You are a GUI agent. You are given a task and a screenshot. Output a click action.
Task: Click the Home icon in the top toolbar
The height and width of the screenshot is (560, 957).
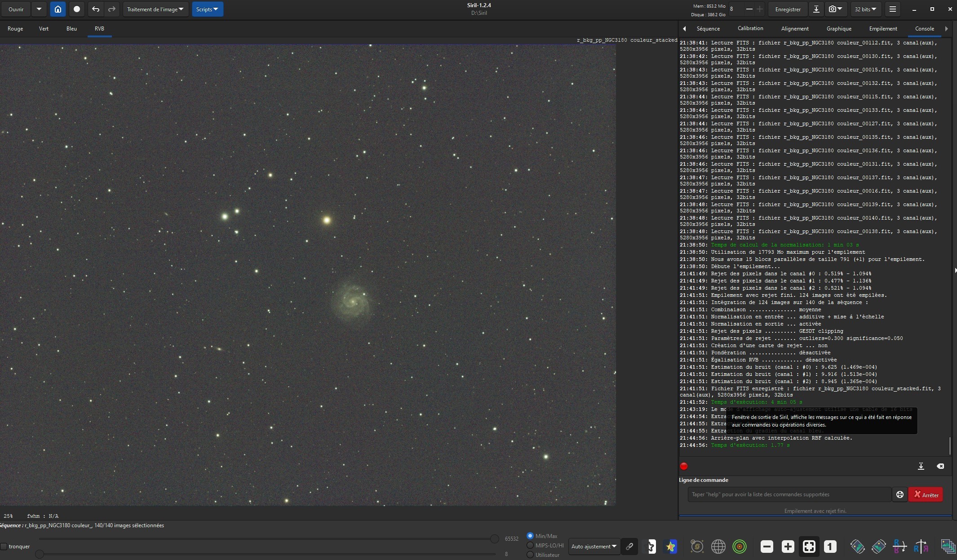pos(58,9)
